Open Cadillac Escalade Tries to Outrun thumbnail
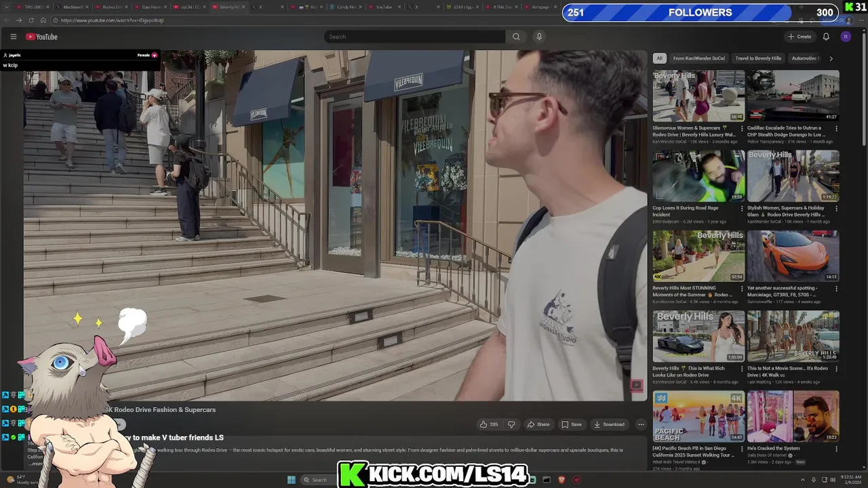 793,96
